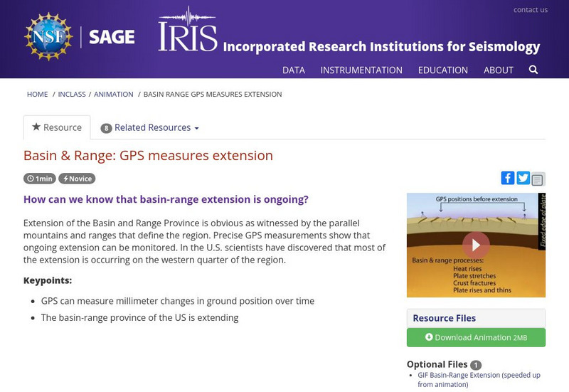The image size is (569, 392).
Task: Click the IRIS seismogram logo
Action: pyautogui.click(x=188, y=29)
